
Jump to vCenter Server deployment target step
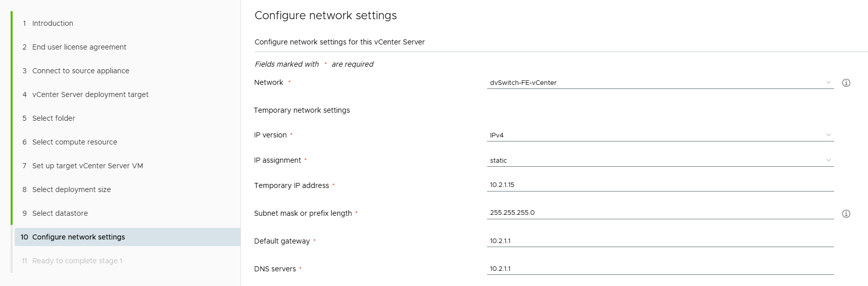(90, 94)
